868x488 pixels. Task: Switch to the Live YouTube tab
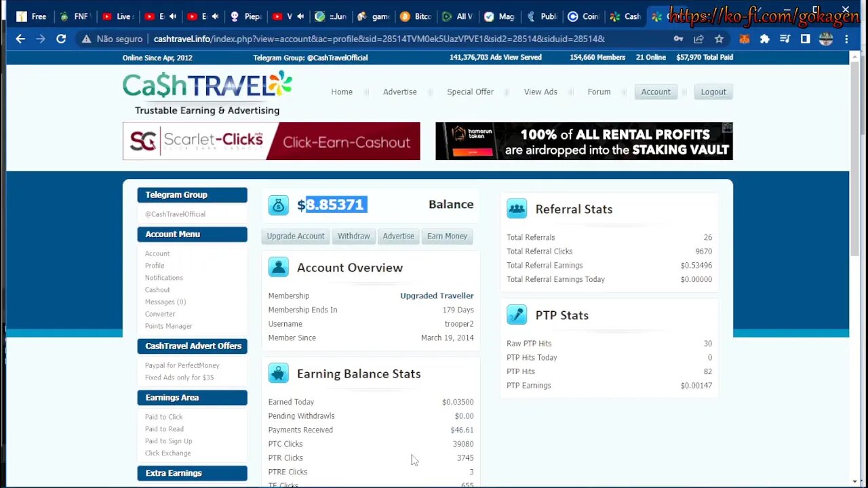coord(117,16)
